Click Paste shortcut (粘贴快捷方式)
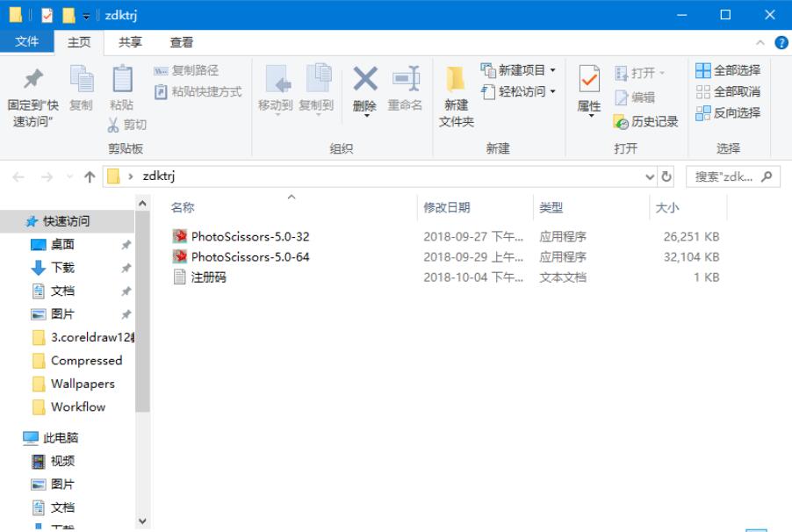This screenshot has height=532, width=792. [x=198, y=91]
